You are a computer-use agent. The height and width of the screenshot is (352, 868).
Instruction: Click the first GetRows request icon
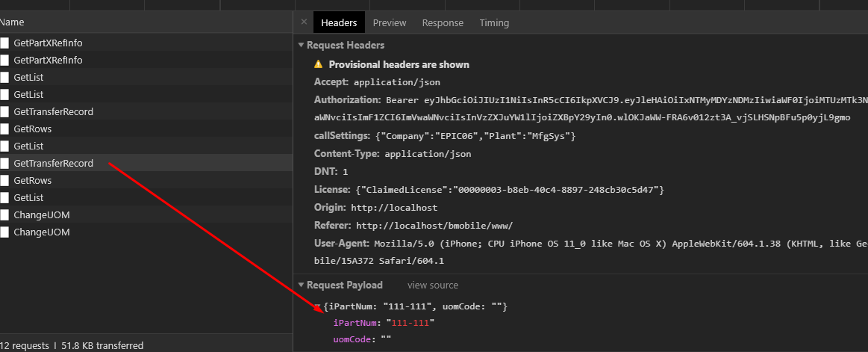click(x=4, y=129)
